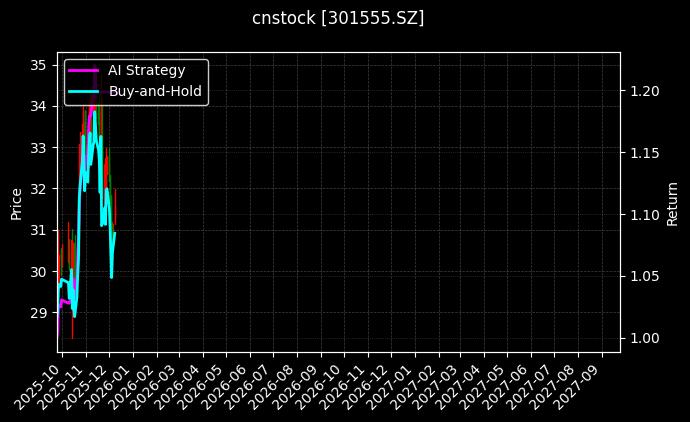The image size is (690, 422).
Task: Click price tick label 34
Action: (38, 106)
